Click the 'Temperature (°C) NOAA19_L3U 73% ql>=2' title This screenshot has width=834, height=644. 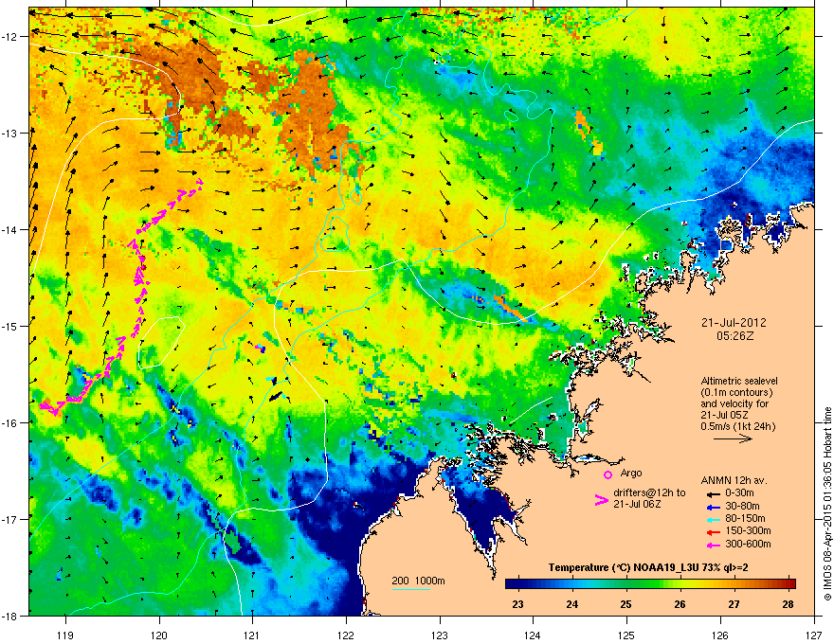(648, 567)
